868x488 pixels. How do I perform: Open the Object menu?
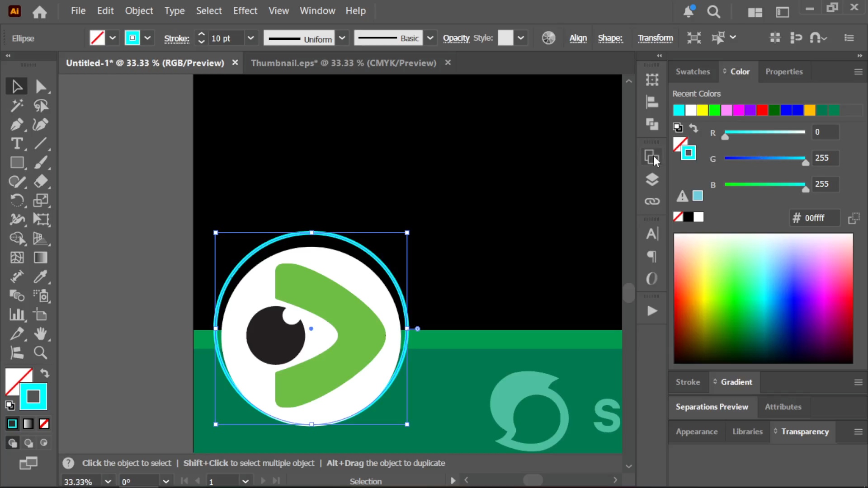tap(139, 11)
